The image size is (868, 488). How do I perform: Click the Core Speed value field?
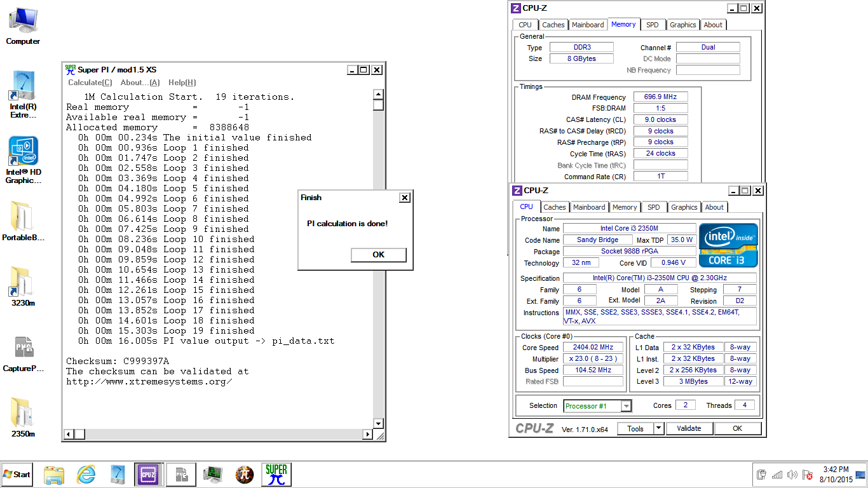[x=593, y=348]
